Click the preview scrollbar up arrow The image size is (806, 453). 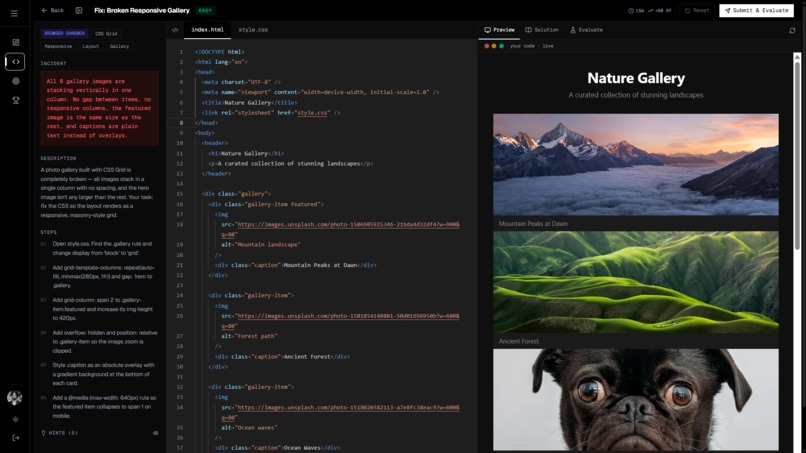pos(797,56)
